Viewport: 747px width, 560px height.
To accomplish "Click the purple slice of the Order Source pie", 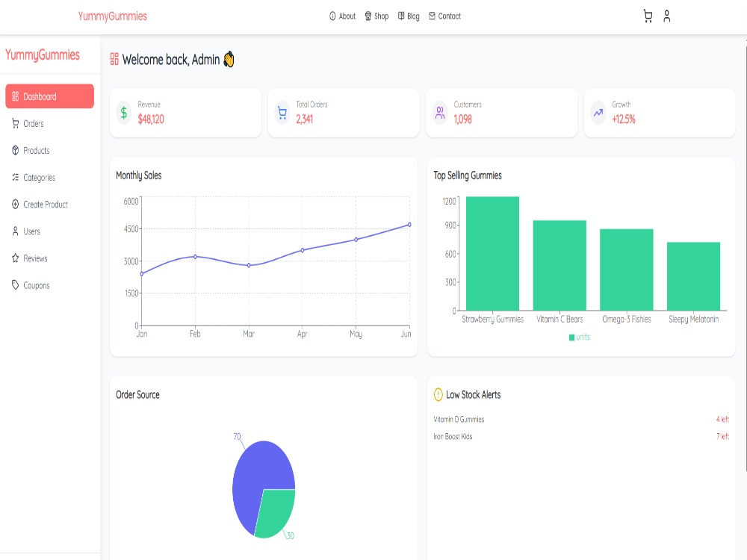I will tap(255, 476).
